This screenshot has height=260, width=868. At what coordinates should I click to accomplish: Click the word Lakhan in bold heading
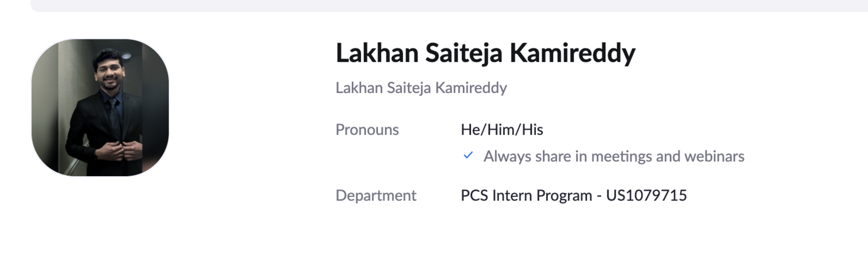click(x=377, y=53)
